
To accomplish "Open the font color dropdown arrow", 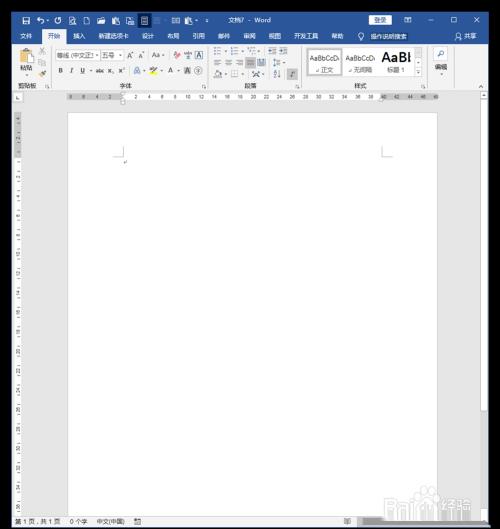I will point(178,71).
